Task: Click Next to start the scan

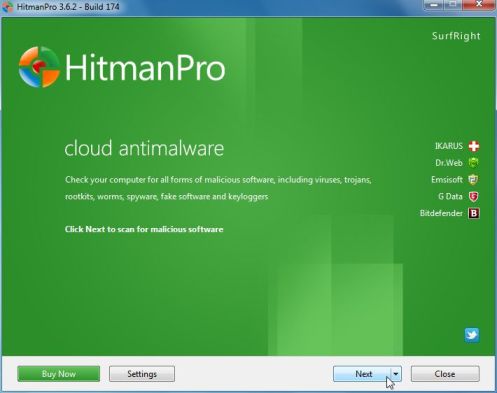Action: tap(362, 374)
